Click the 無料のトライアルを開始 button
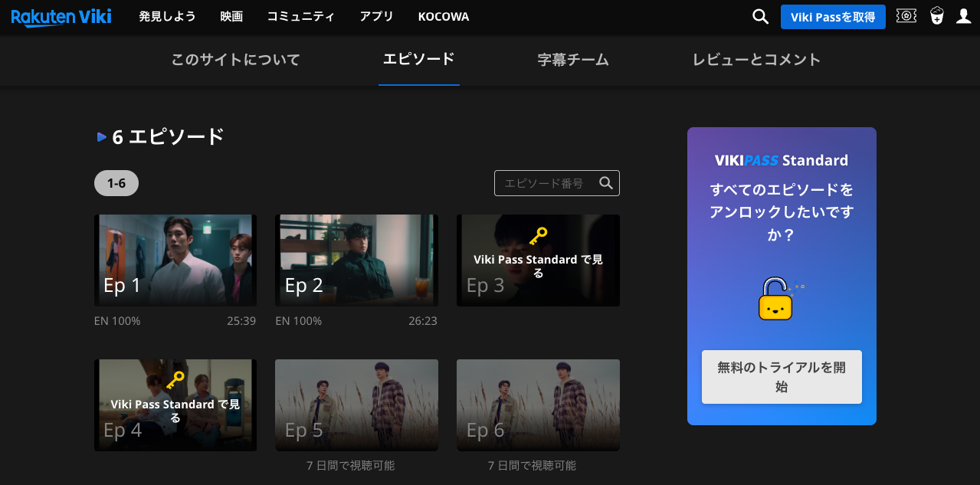The image size is (980, 485). 782,377
